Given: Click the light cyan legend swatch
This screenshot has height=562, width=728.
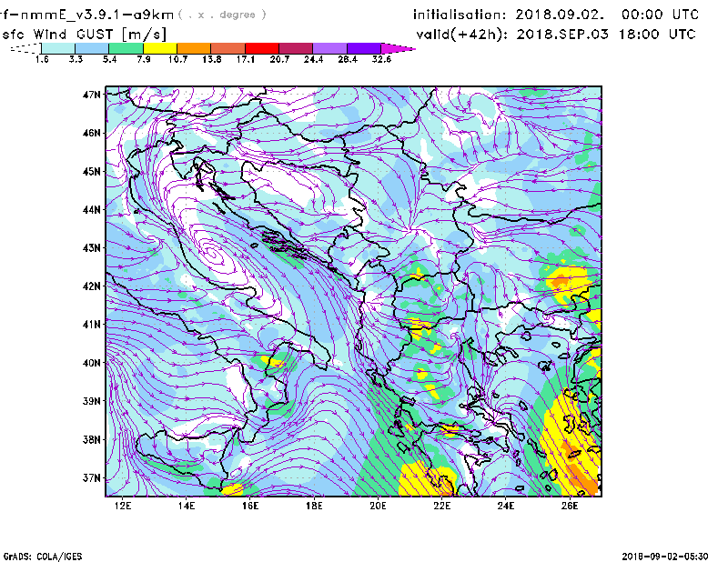Looking at the screenshot, I should click(58, 48).
